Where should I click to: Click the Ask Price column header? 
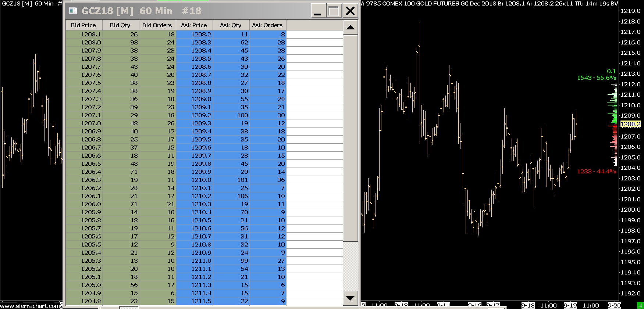coord(194,25)
